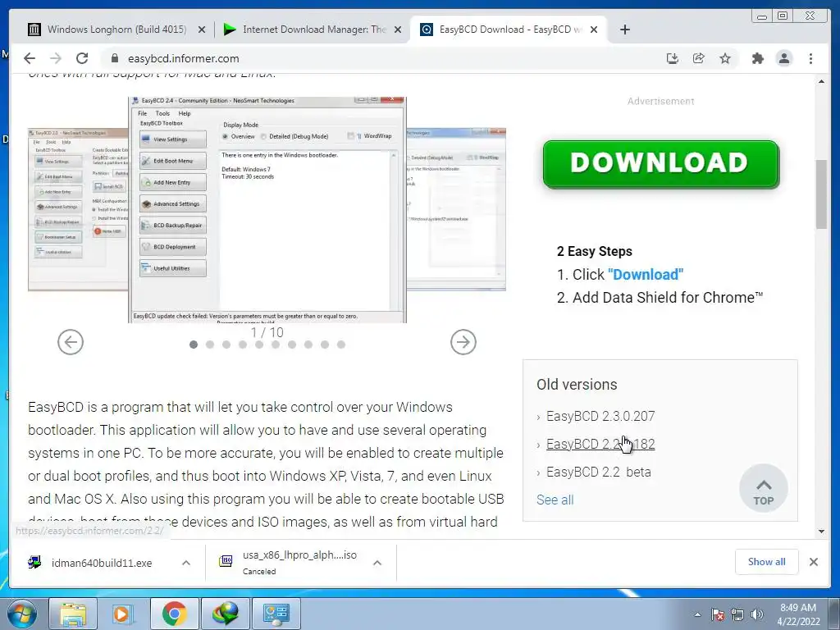Close the Internet Download Manager tab

click(398, 30)
